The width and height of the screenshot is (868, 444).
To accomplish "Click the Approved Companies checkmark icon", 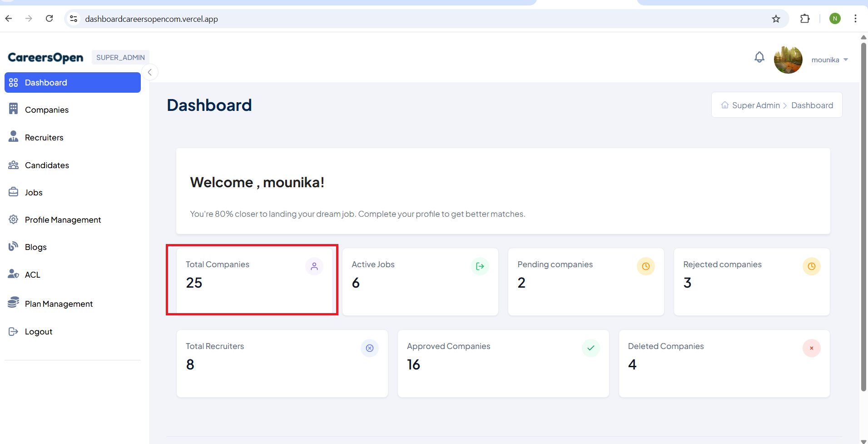I will point(590,348).
